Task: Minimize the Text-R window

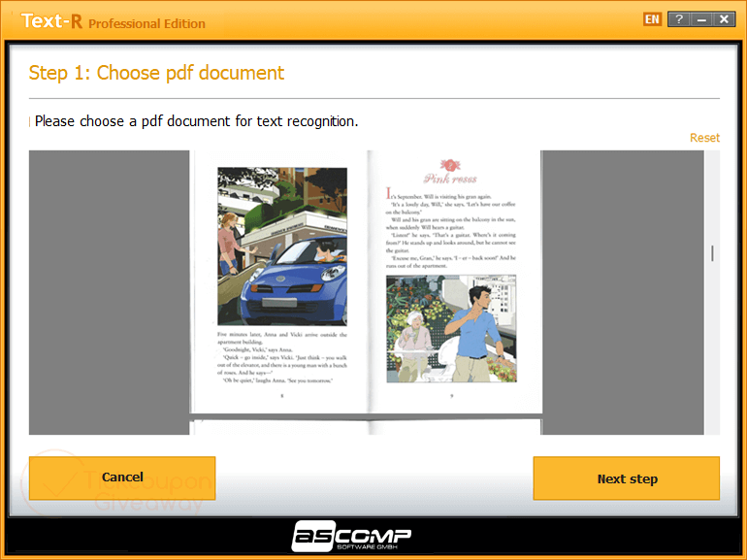Action: coord(701,19)
